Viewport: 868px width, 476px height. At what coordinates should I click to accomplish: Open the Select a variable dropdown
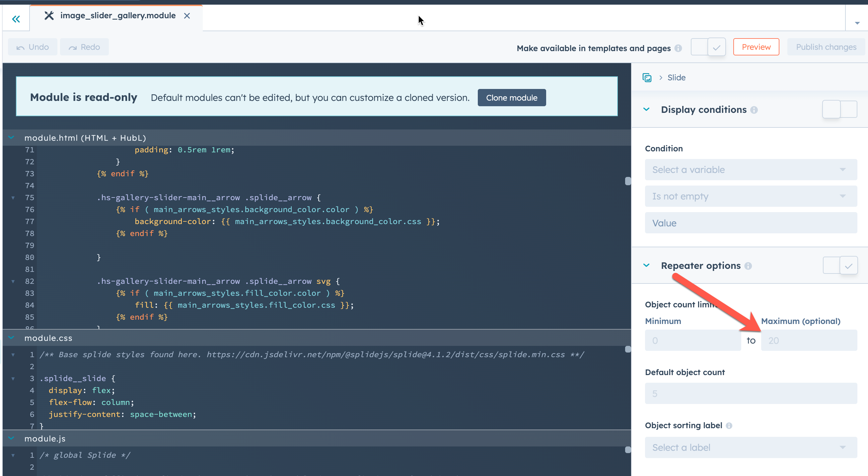[751, 170]
